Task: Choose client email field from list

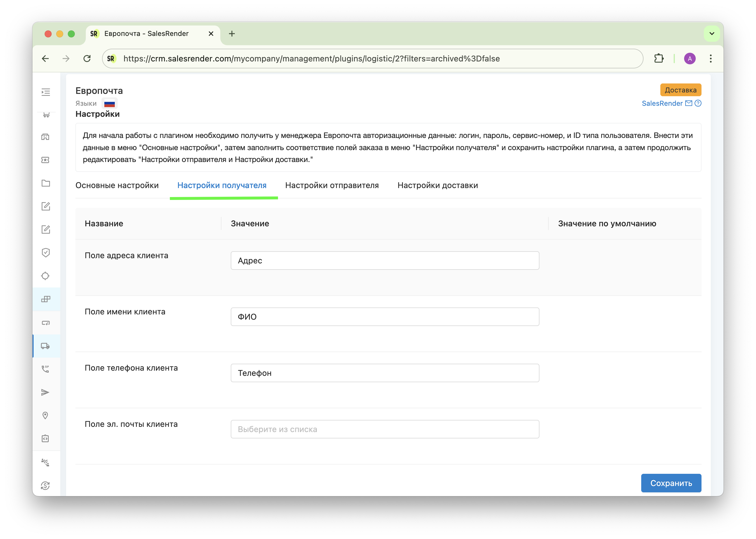Action: point(384,429)
